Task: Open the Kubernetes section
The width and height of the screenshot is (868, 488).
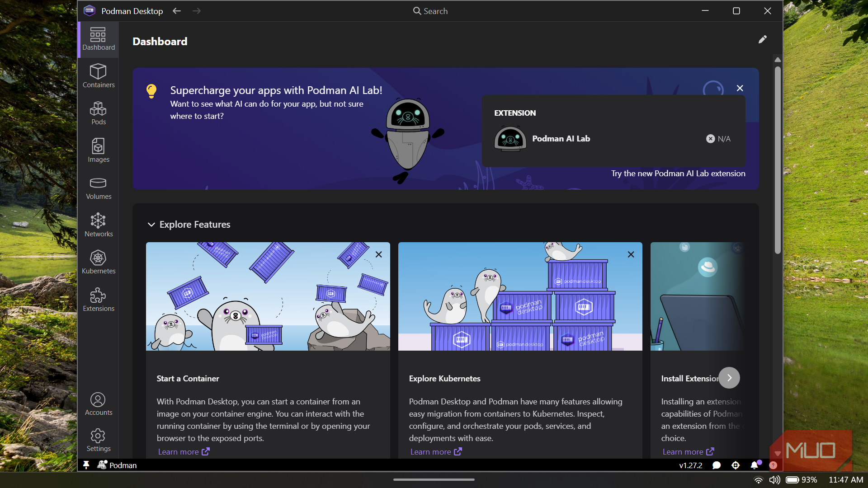Action: (x=99, y=263)
